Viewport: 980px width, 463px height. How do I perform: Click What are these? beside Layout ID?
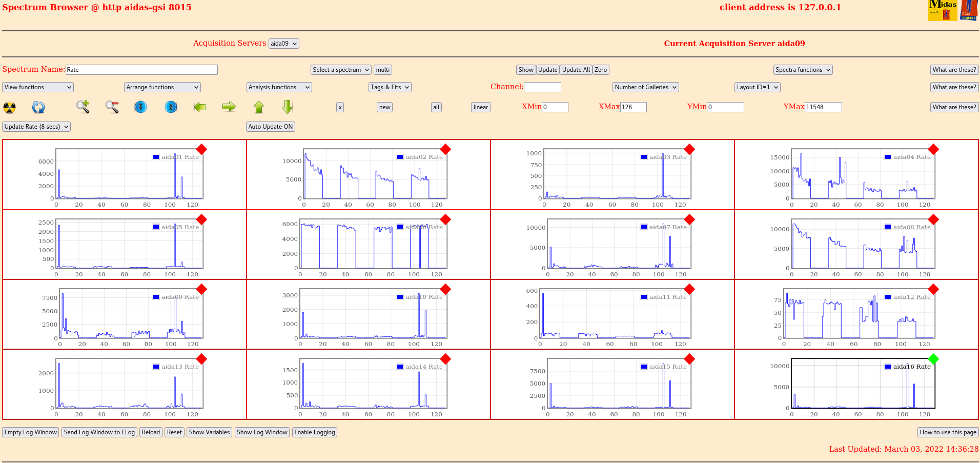point(954,87)
